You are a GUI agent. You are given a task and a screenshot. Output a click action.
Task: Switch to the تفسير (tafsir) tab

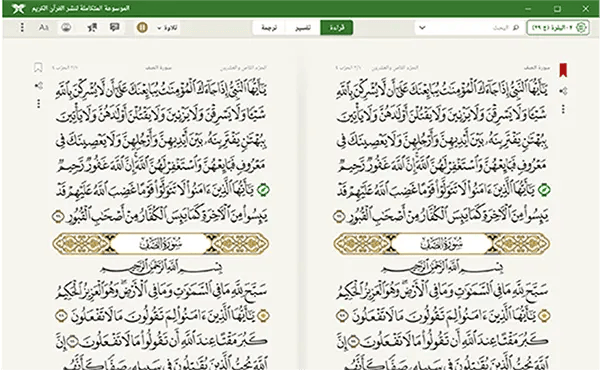[303, 28]
